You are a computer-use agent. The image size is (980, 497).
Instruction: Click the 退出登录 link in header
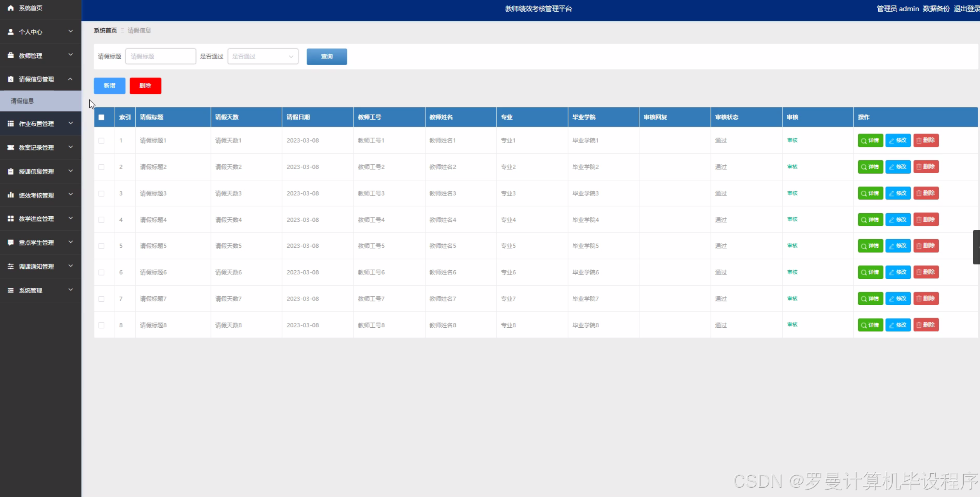point(966,9)
